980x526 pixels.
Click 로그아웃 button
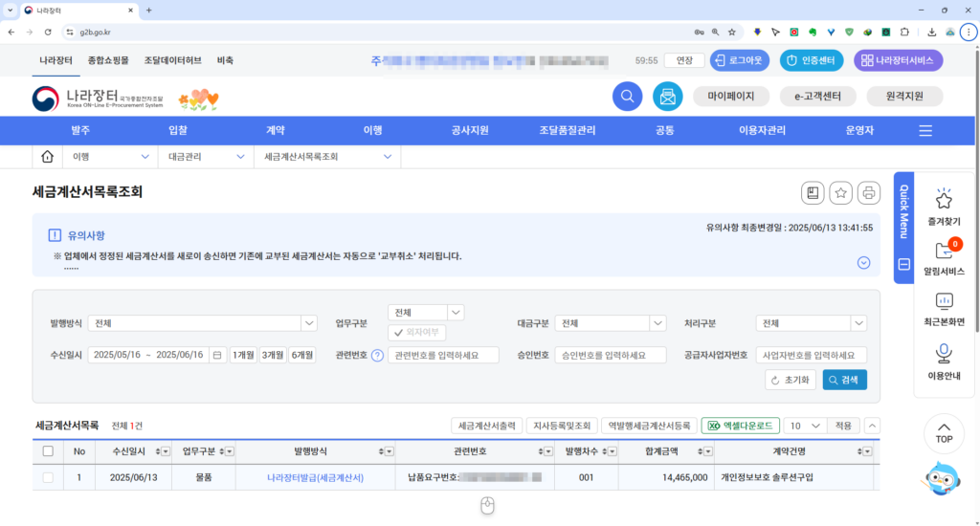740,60
